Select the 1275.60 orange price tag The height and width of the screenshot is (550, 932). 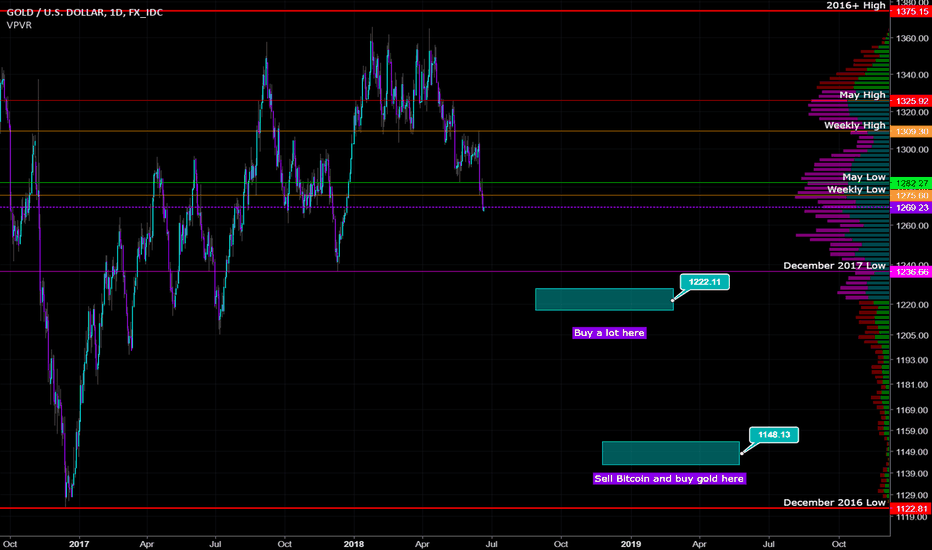(911, 196)
